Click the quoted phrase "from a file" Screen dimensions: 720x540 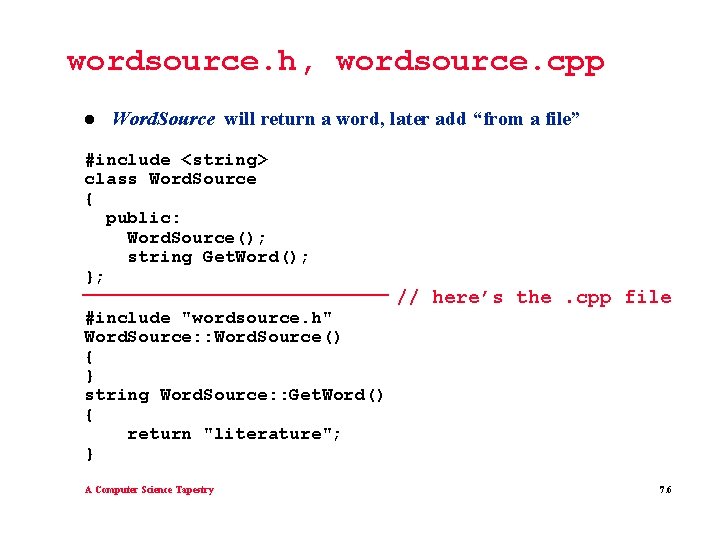pos(526,119)
